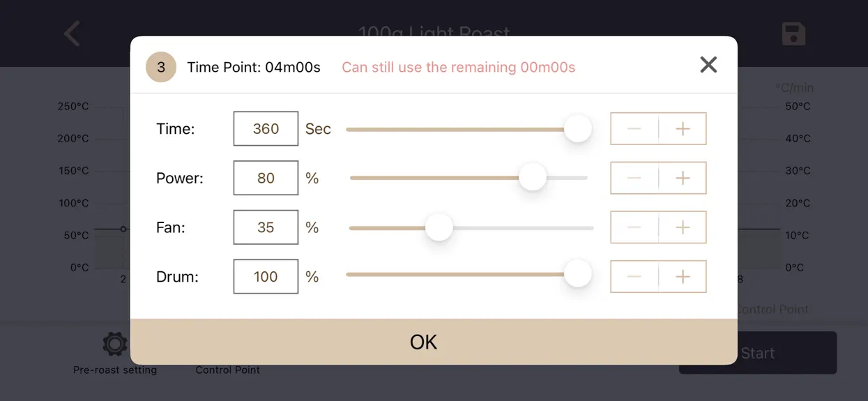Click the Power slider handle
868x401 pixels.
click(533, 177)
